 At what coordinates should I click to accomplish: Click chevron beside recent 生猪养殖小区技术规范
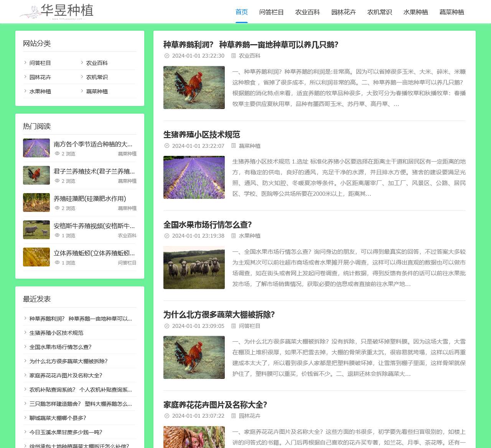(25, 332)
